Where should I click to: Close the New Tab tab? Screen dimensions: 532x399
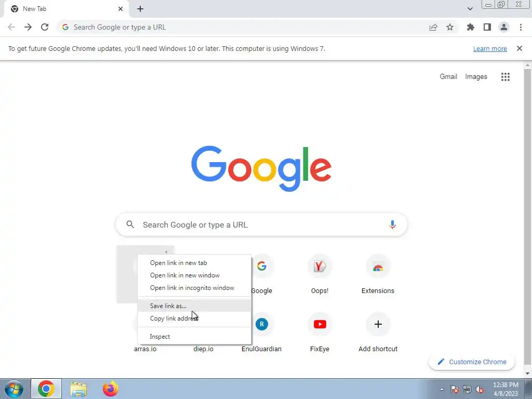[121, 9]
